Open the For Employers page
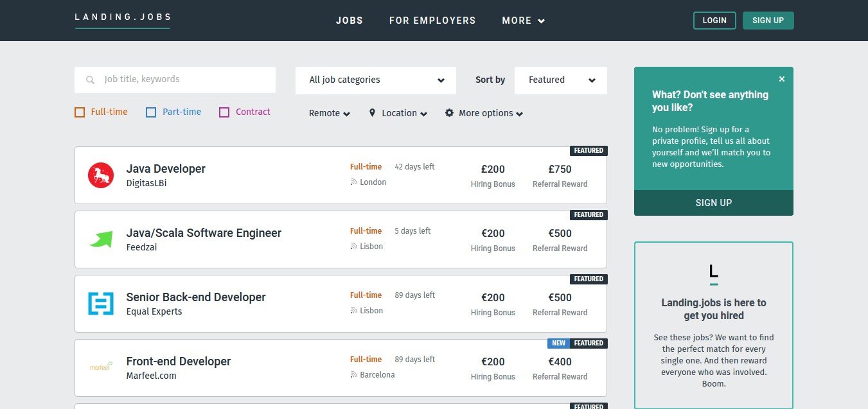 (432, 21)
